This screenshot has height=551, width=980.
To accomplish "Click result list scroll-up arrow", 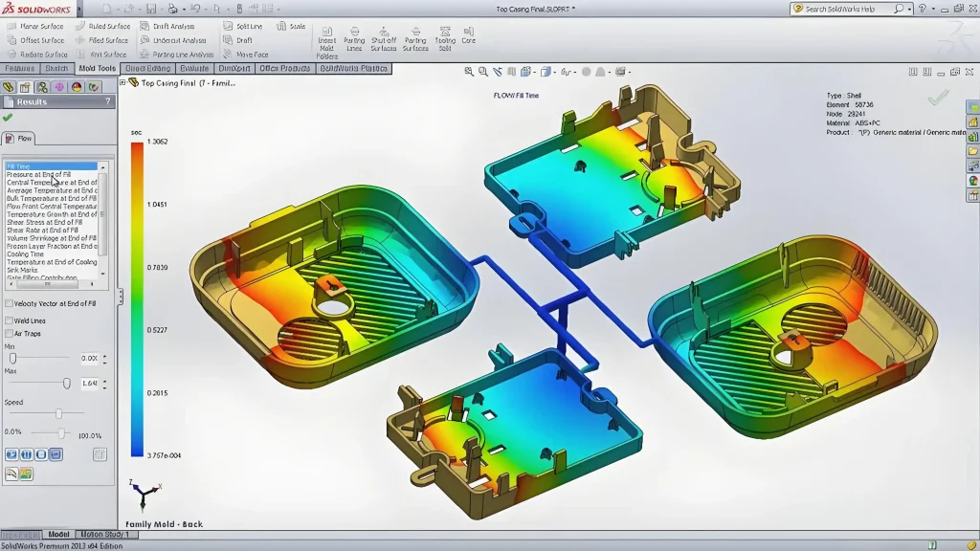I will click(x=103, y=167).
